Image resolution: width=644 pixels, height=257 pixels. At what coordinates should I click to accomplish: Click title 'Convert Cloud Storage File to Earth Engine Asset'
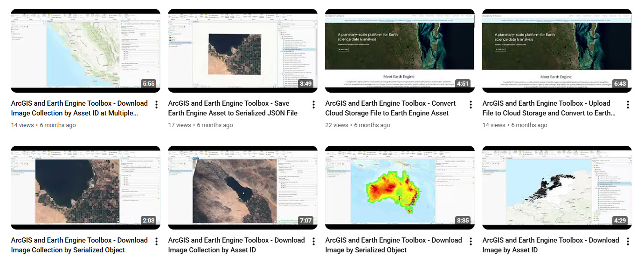[x=390, y=108]
